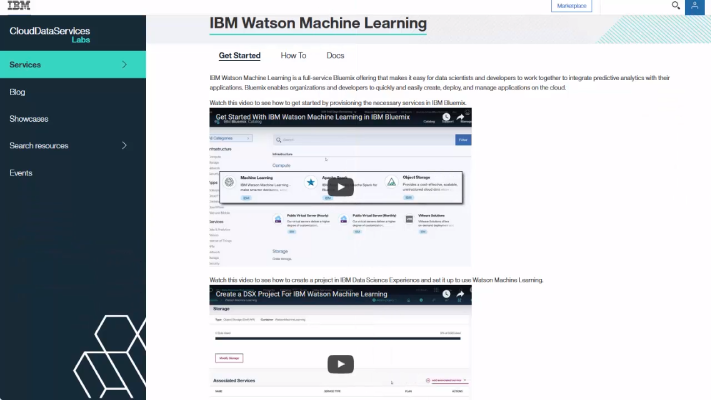Open the Create a DSX Project title link
712x400 pixels.
click(301, 294)
